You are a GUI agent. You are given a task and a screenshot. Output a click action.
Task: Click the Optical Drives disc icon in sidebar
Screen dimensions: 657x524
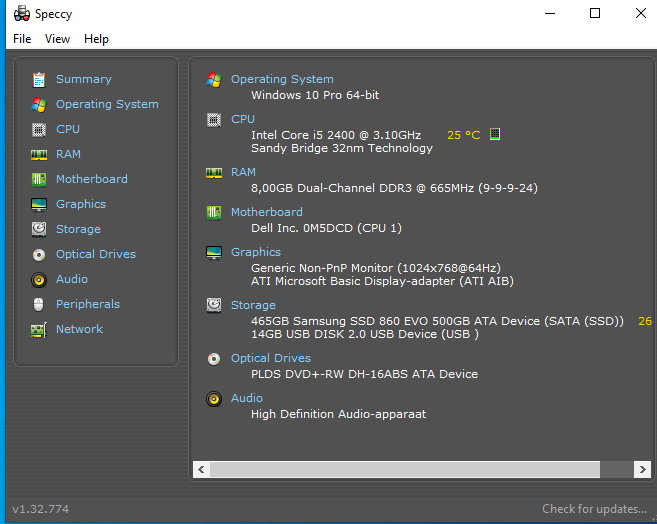click(39, 255)
